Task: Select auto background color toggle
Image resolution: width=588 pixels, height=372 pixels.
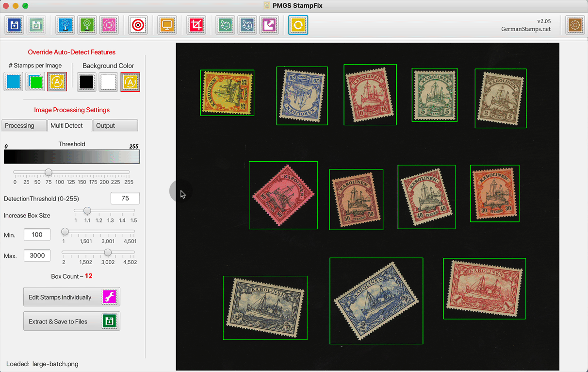Action: pos(131,82)
